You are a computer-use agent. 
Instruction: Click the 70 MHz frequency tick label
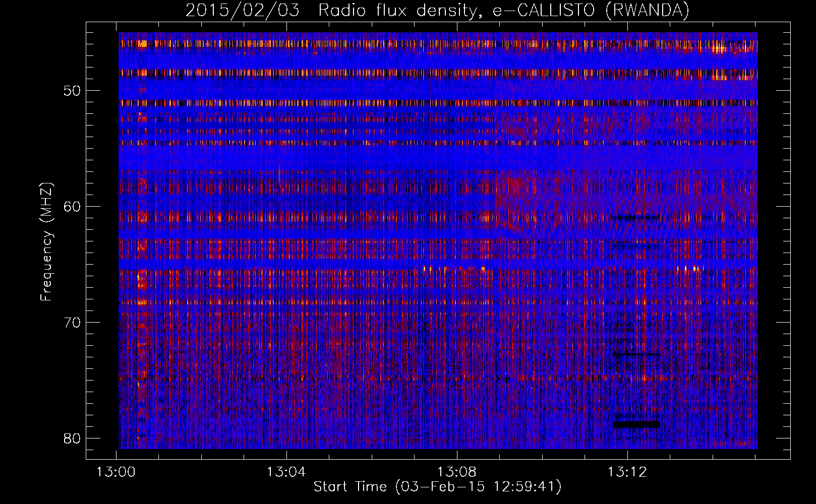coord(73,323)
